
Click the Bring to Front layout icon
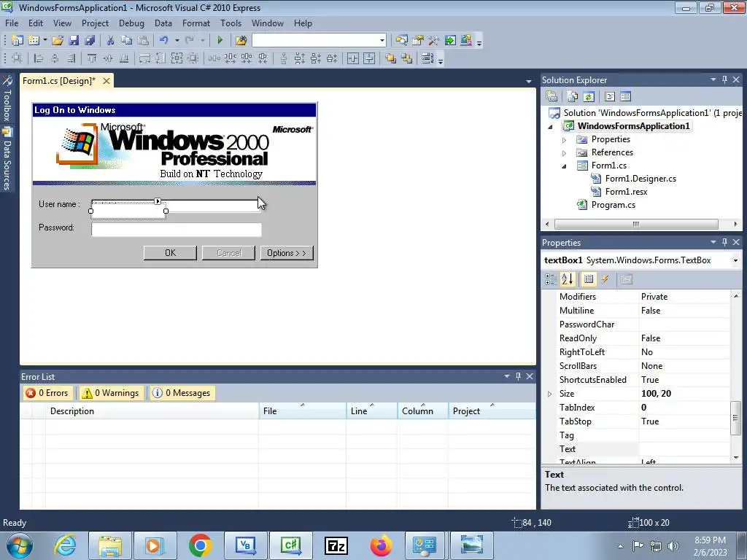[391, 58]
